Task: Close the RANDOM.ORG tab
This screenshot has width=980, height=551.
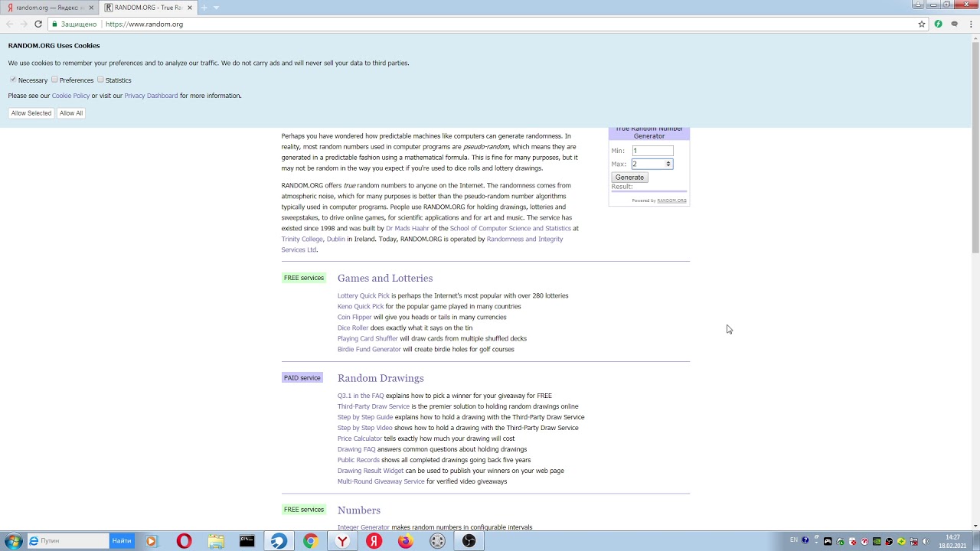Action: pos(190,8)
